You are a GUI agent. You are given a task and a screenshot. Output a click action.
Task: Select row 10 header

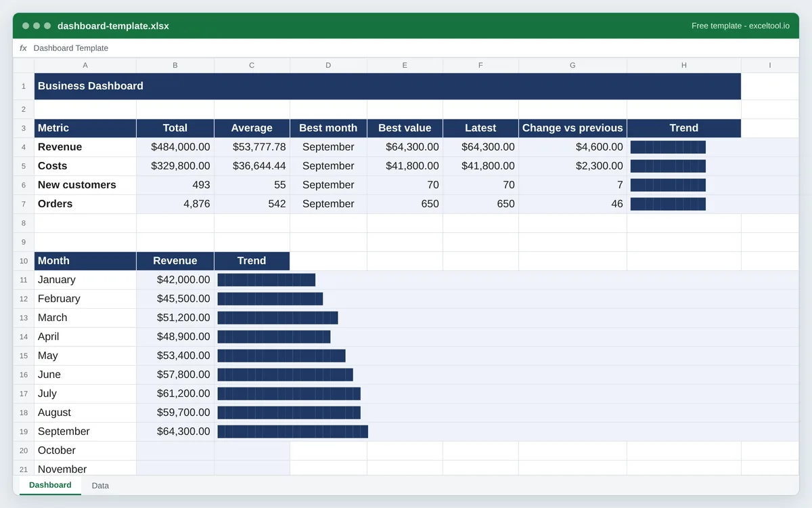point(24,261)
